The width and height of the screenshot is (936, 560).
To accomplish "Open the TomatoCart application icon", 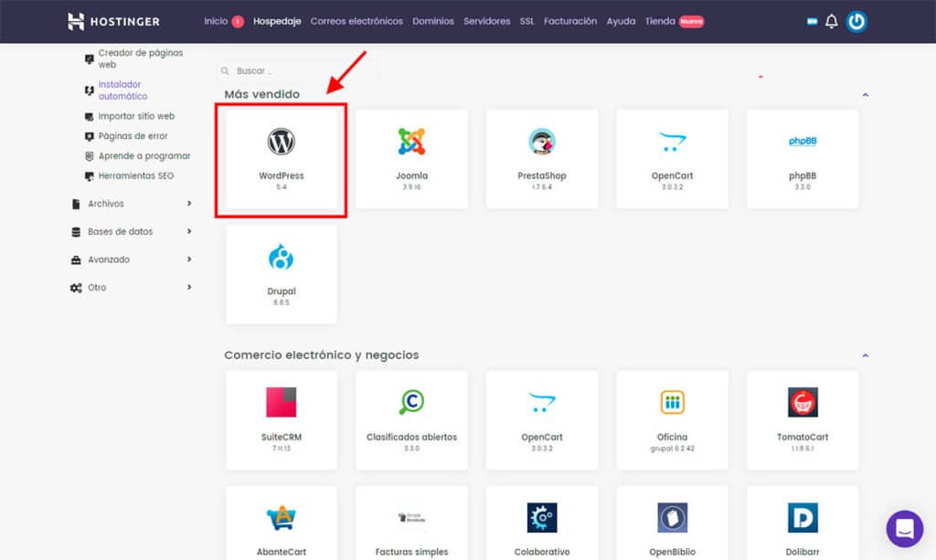I will 803,402.
